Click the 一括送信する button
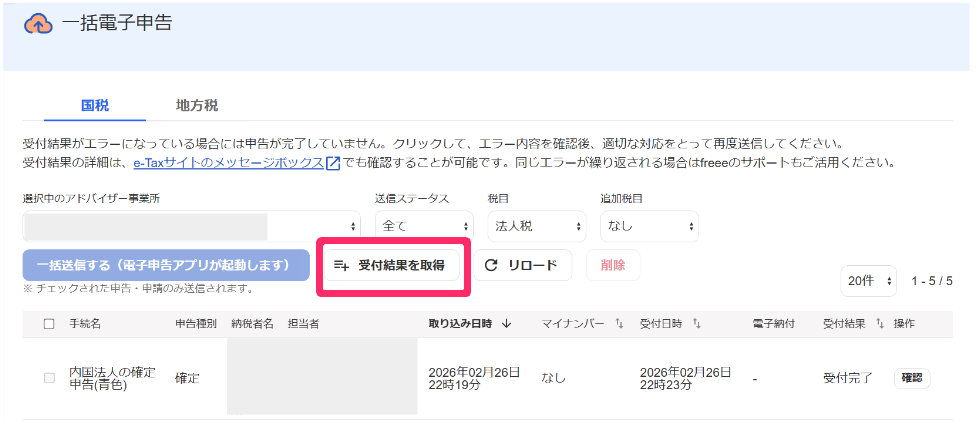Viewport: 978px width, 423px height. click(x=166, y=265)
